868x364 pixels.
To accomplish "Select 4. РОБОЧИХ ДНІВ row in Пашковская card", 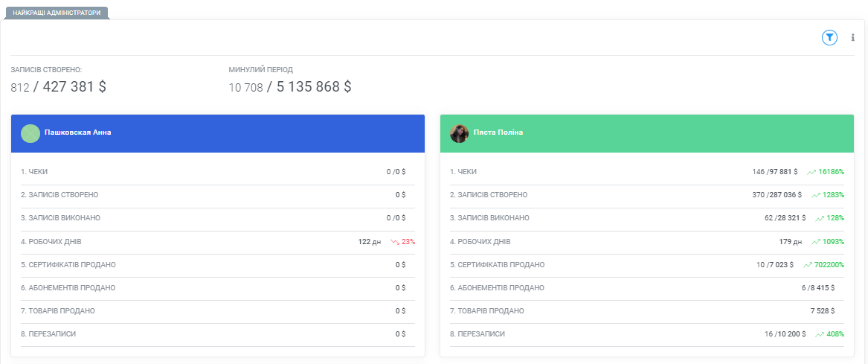I will [217, 242].
